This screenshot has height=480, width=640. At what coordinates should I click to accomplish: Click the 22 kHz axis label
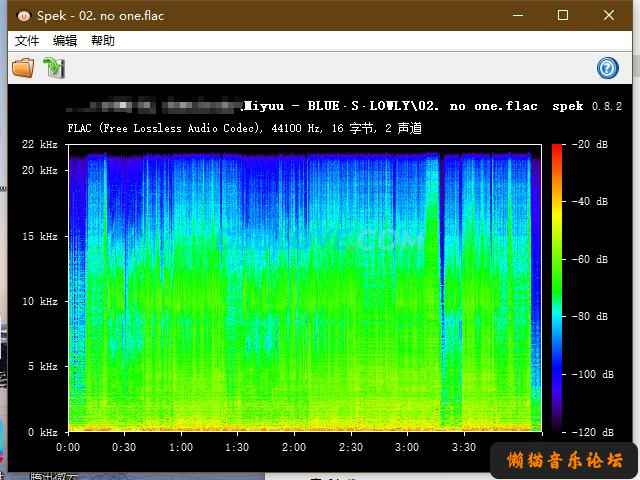pos(40,144)
